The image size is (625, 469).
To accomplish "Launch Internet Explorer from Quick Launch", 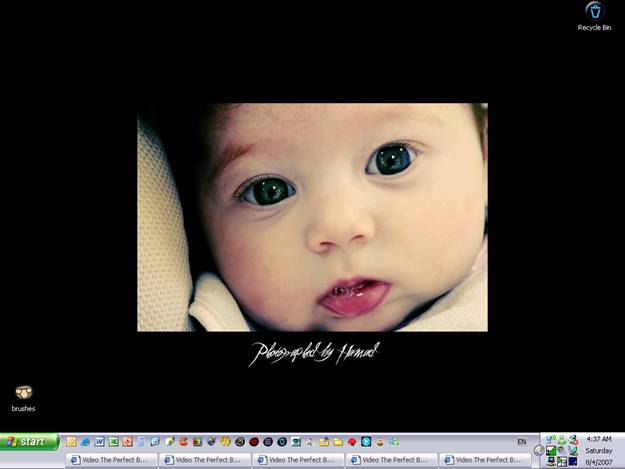I will tap(85, 442).
